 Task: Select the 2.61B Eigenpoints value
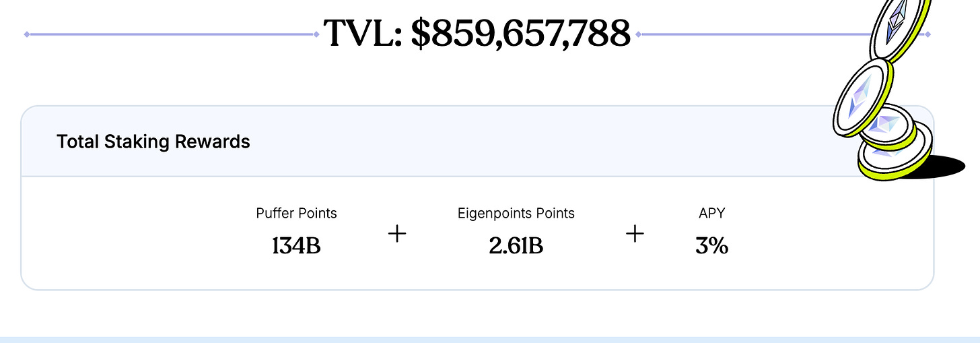tap(516, 246)
